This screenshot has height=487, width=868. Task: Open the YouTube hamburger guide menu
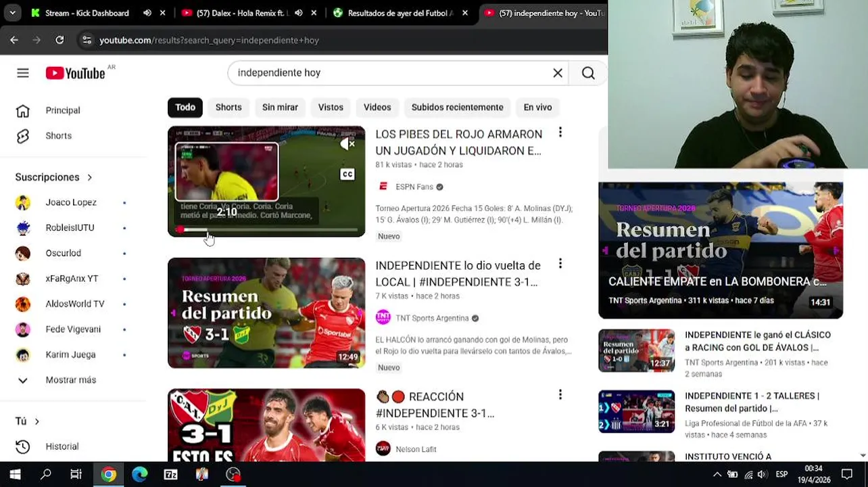pyautogui.click(x=23, y=73)
